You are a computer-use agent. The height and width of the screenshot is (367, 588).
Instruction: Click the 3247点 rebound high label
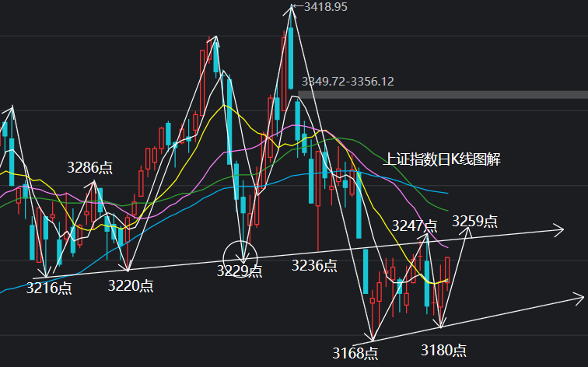(x=415, y=225)
